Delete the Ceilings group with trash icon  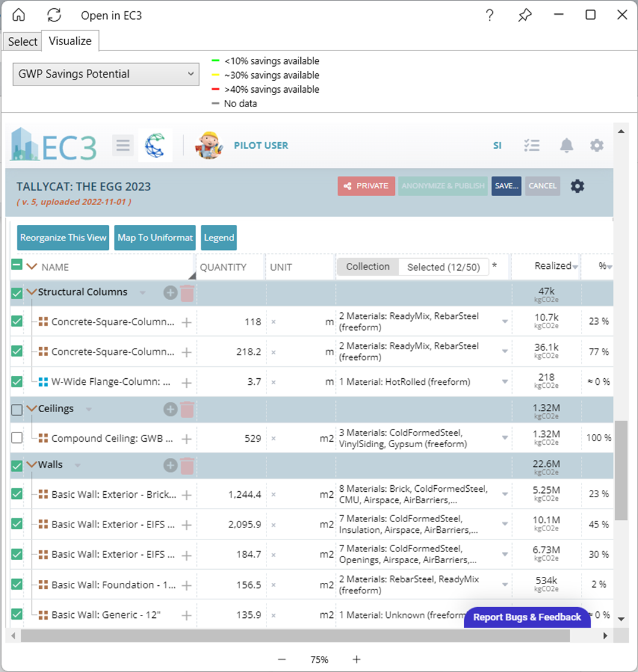187,409
